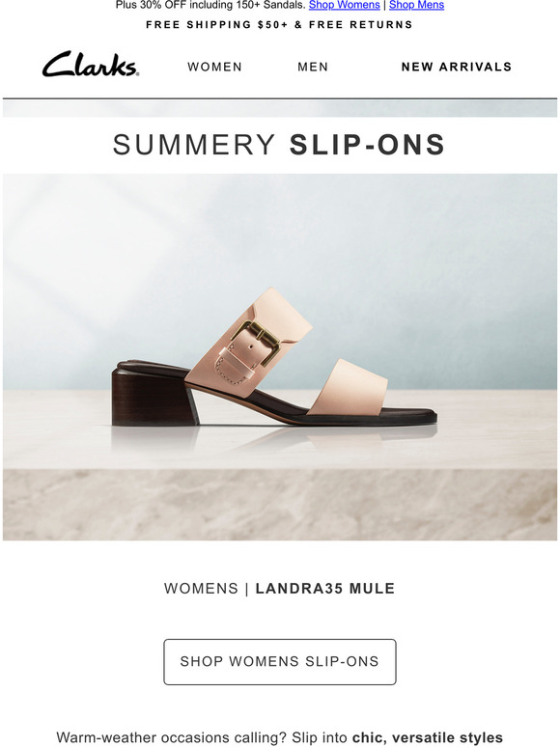Click the WOMENS label before product name
The width and height of the screenshot is (560, 747).
(201, 589)
